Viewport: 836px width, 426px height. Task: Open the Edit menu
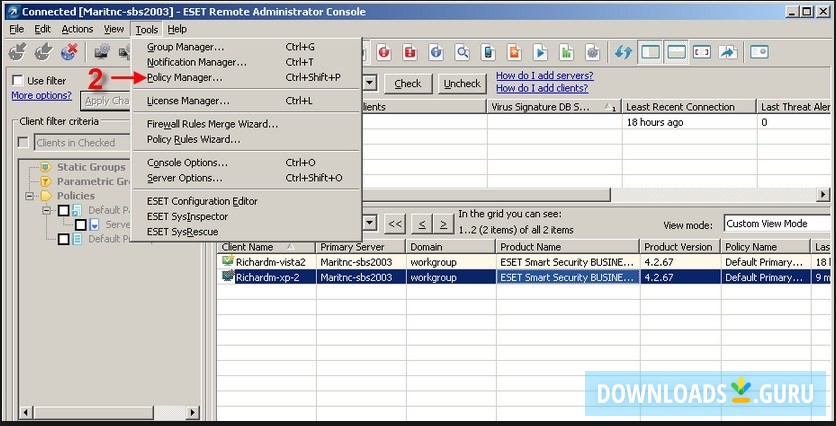43,29
